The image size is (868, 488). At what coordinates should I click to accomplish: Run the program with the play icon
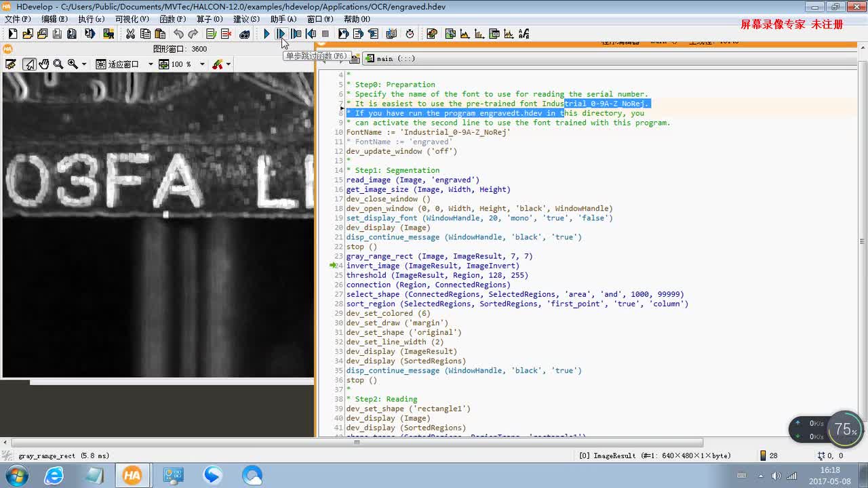click(267, 34)
